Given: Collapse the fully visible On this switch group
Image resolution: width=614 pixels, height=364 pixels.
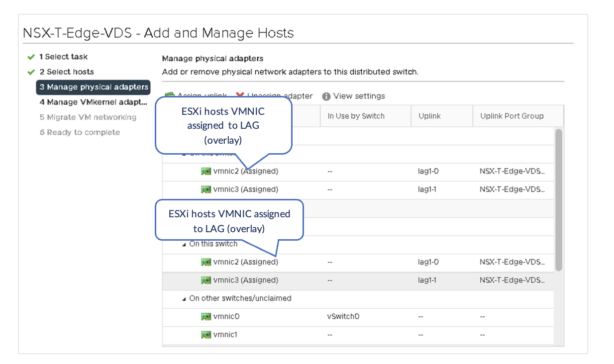Looking at the screenshot, I should [184, 244].
